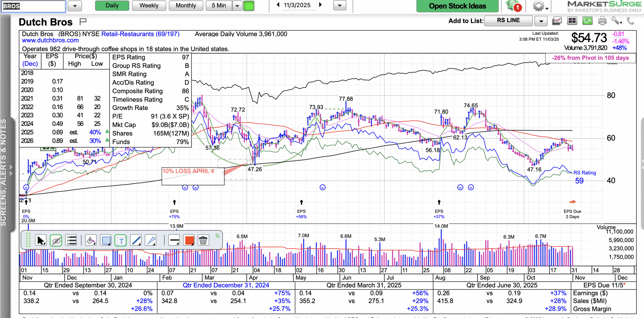Screen dimensions: 644x318
Task: Select the arrow pointer drawing tool
Action: pos(41,241)
